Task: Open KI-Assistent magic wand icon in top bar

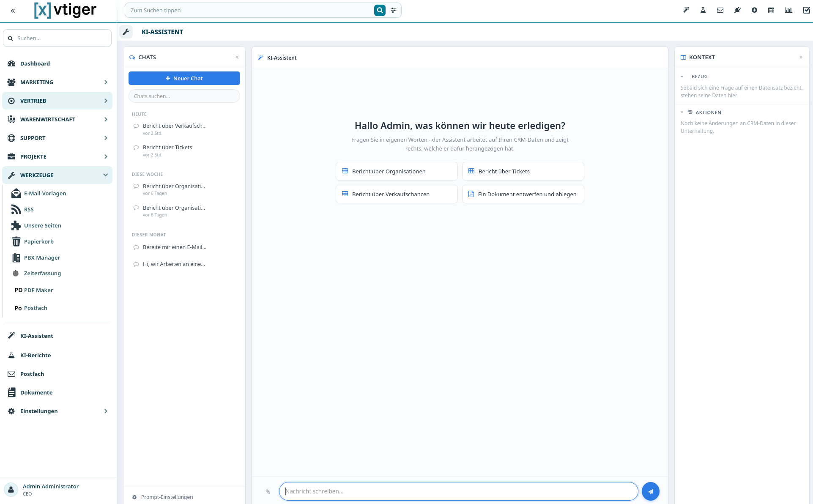Action: (x=686, y=10)
